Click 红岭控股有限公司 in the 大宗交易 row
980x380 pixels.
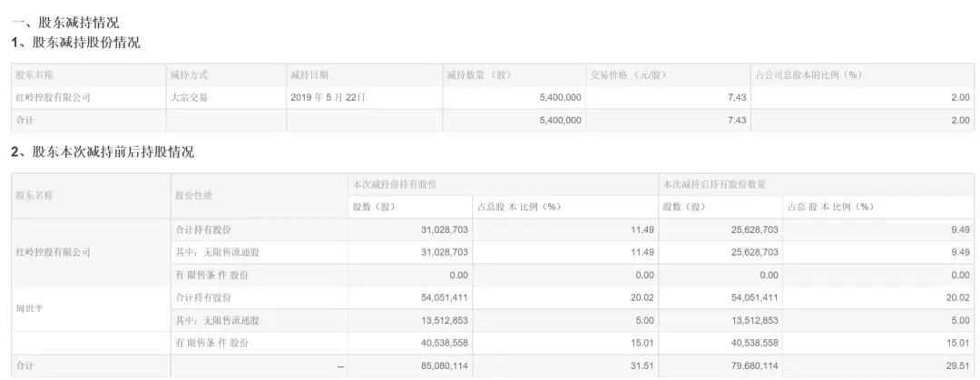[x=54, y=98]
